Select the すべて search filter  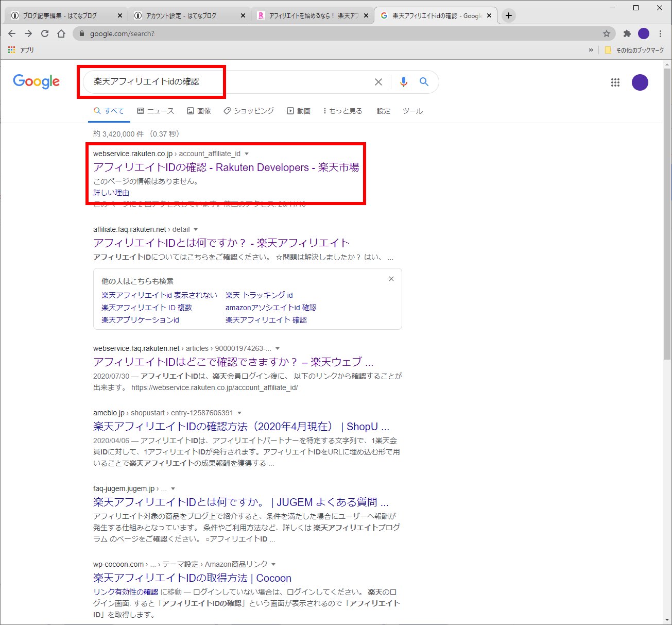pos(109,111)
